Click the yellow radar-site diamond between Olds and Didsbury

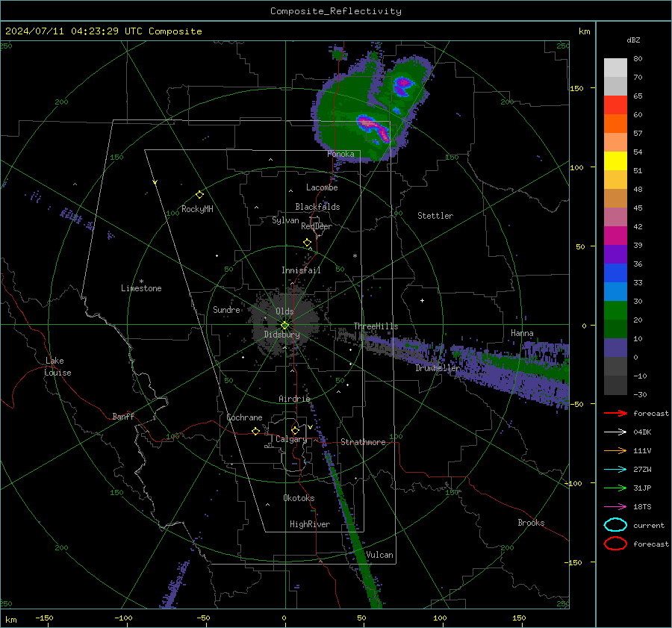284,326
